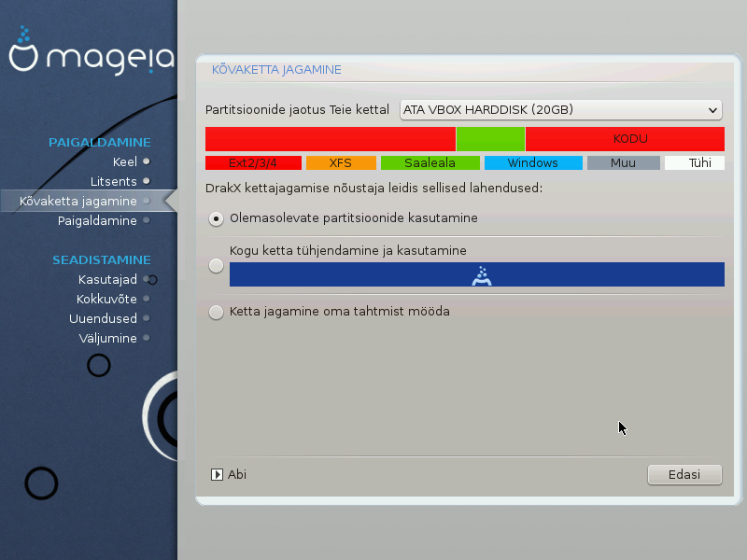This screenshot has width=747, height=560.
Task: Select the first red partition in disk bar
Action: point(331,139)
